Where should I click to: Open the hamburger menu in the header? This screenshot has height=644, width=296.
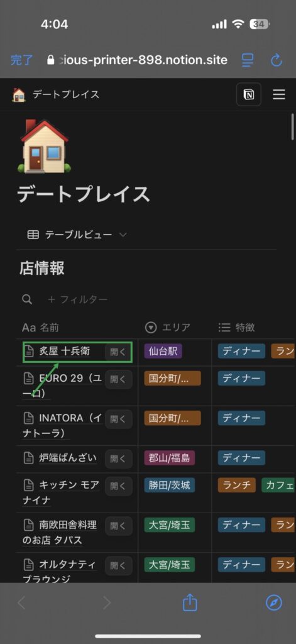279,94
